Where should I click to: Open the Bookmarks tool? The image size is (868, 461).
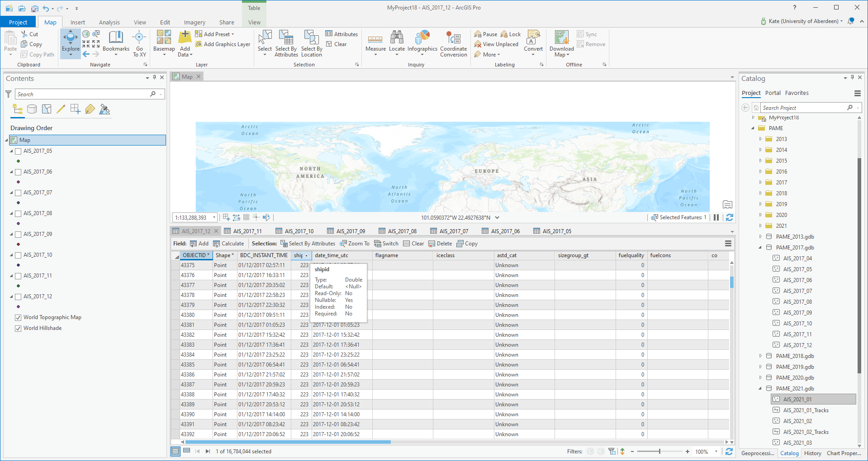point(116,39)
